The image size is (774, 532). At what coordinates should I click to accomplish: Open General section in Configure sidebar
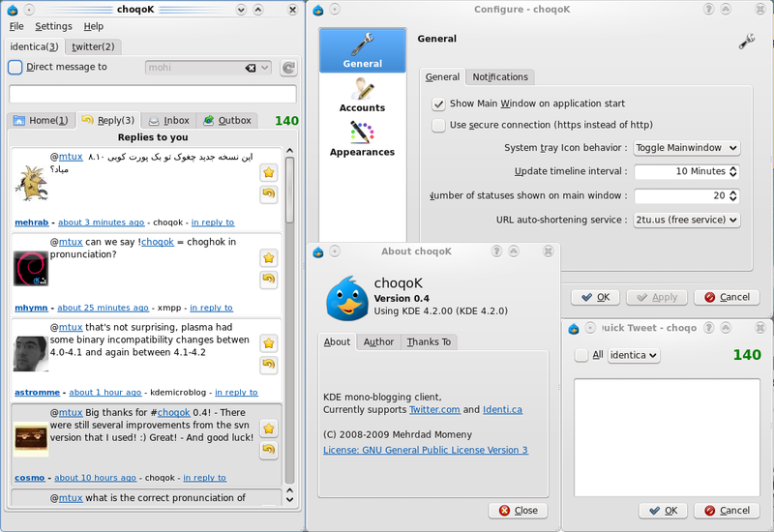(x=362, y=50)
